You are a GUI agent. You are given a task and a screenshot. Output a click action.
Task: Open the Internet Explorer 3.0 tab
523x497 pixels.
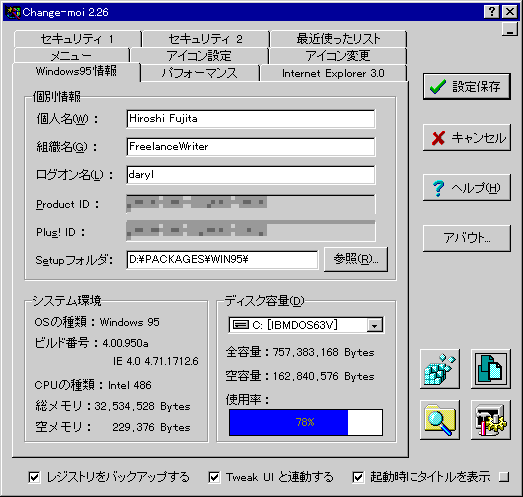pos(334,73)
